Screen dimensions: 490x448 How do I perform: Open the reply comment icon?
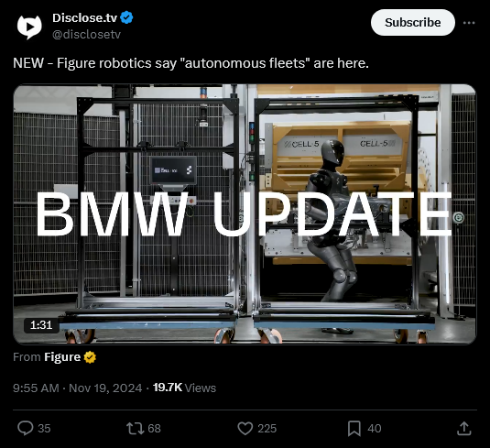(26, 428)
